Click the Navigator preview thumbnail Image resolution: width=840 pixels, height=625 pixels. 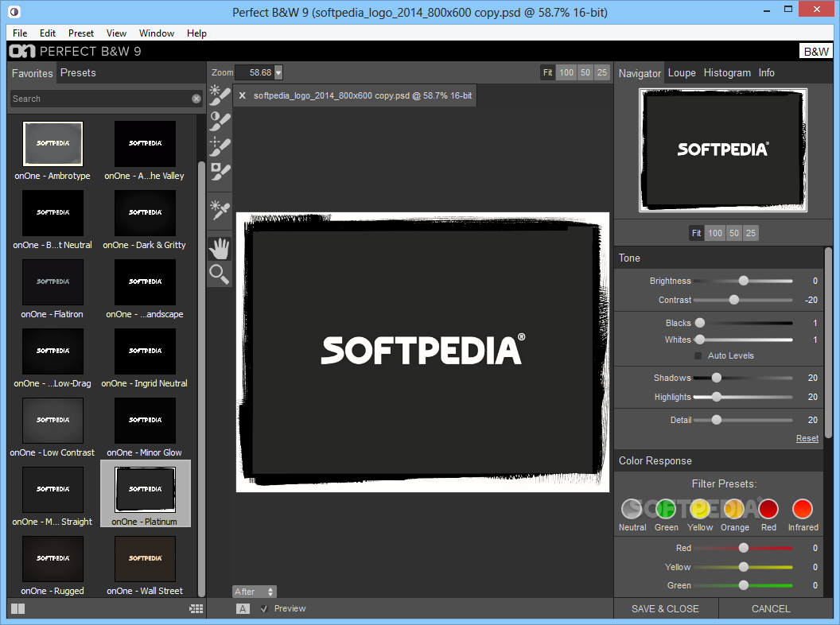(x=723, y=150)
